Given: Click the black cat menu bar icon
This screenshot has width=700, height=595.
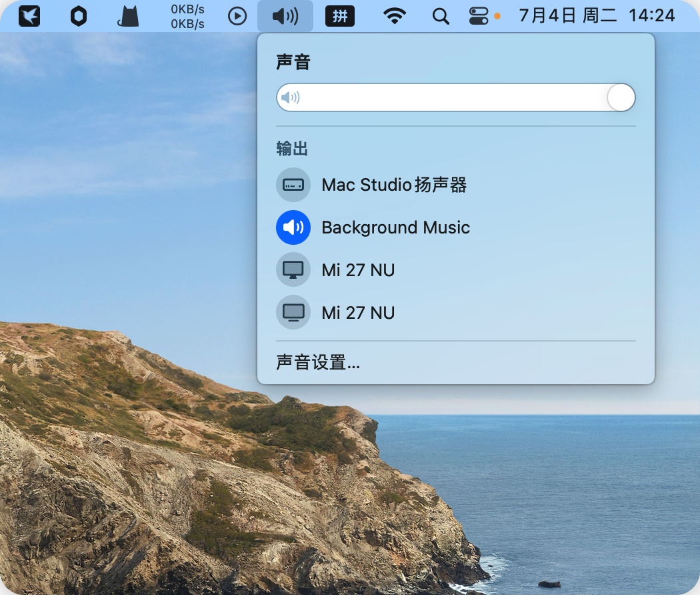Looking at the screenshot, I should pyautogui.click(x=128, y=16).
